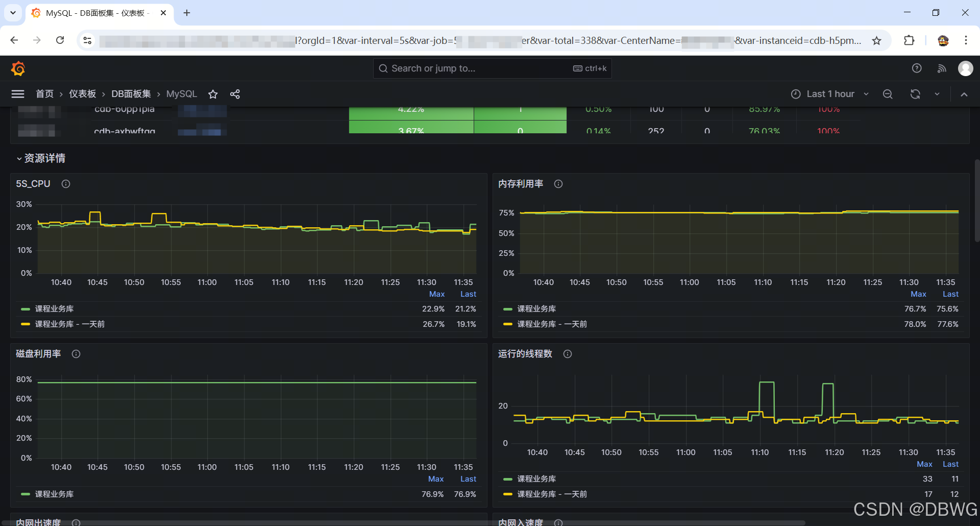Screen dimensions: 980x526
Task: Click the dashboard vertical scrollbar
Action: click(977, 200)
